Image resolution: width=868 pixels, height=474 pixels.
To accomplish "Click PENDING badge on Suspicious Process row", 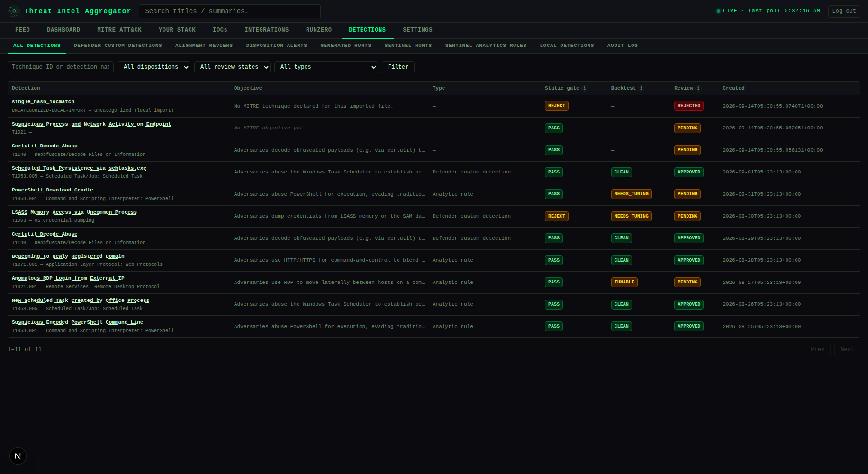I will coord(687,128).
